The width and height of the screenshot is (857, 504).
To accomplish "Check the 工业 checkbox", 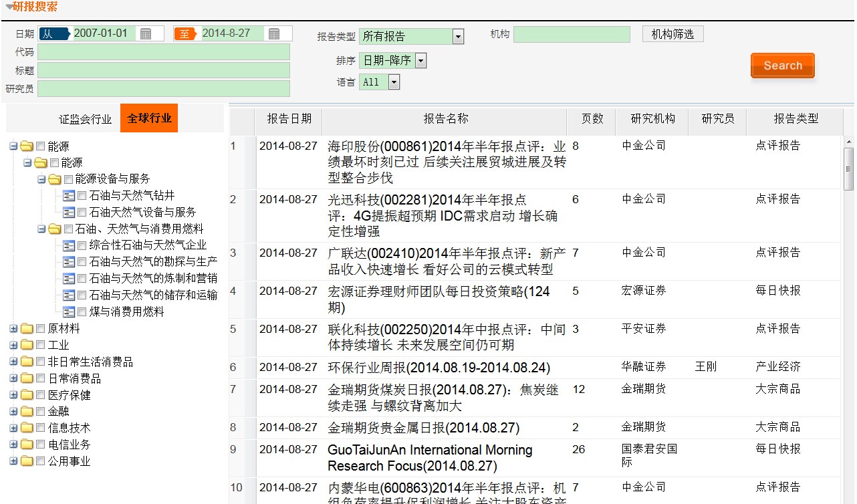I will point(40,345).
